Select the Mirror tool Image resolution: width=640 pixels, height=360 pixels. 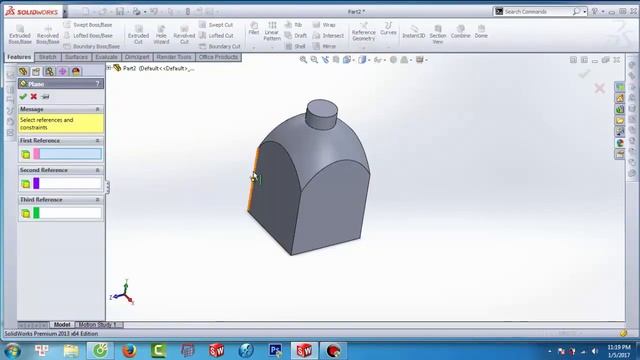pyautogui.click(x=324, y=46)
